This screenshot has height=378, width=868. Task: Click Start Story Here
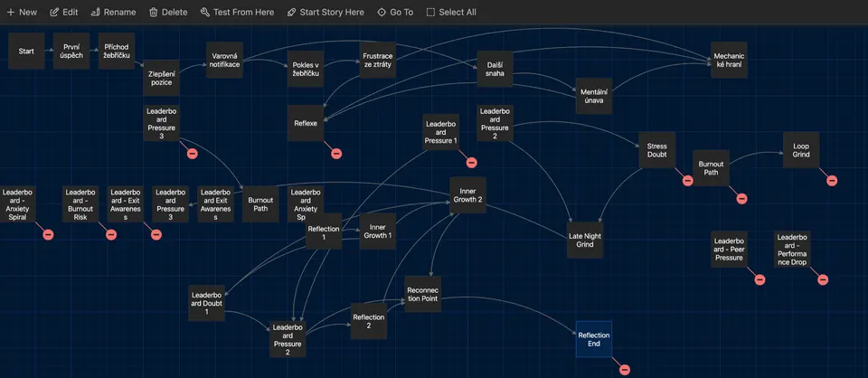325,12
